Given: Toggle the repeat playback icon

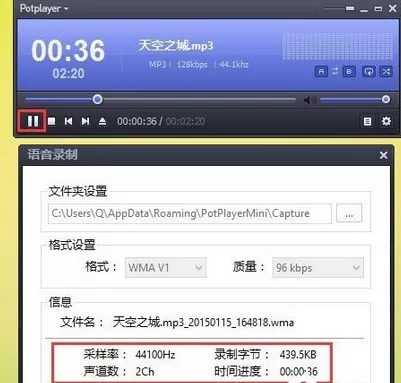Looking at the screenshot, I should (369, 71).
